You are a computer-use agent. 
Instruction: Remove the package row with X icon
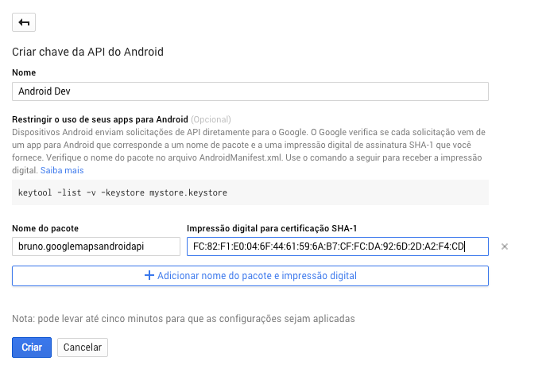[x=505, y=246]
